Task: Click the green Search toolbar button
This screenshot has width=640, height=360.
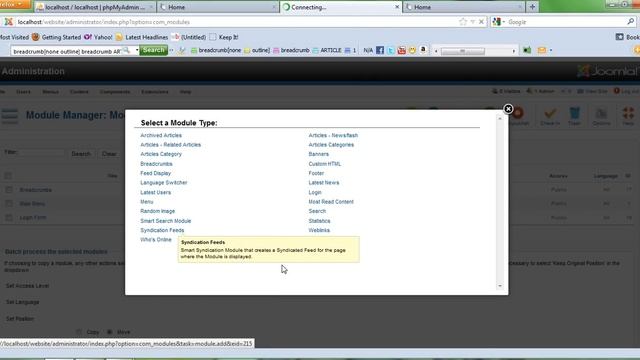Action: pos(153,50)
